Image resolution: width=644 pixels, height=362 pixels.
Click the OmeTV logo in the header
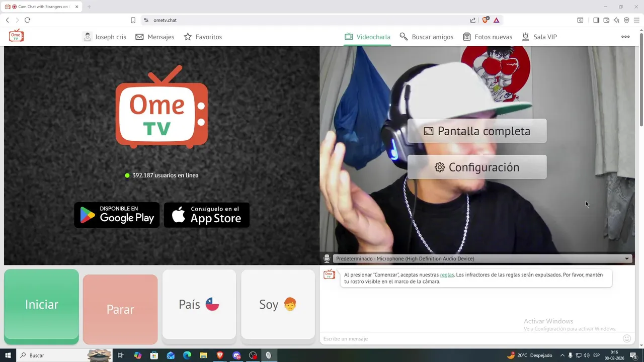[x=16, y=36]
